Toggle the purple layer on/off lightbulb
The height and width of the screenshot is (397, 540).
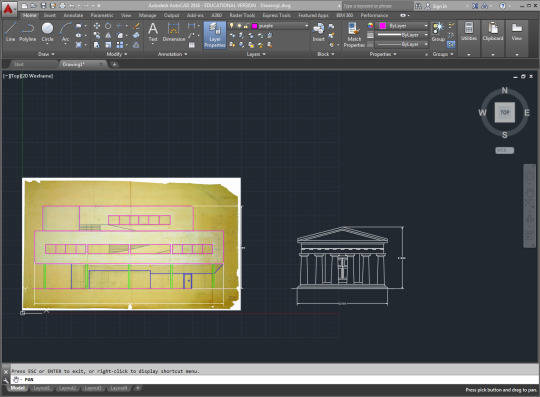[x=231, y=26]
